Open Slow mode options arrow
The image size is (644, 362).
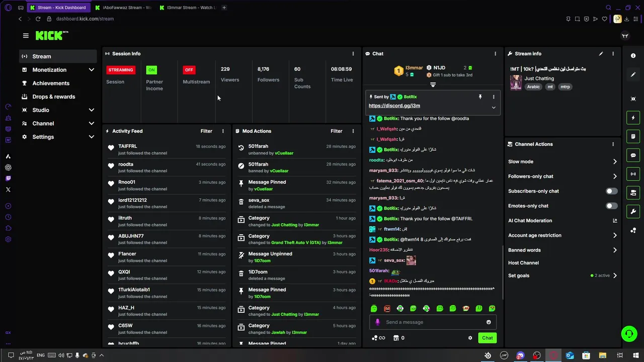pos(615,162)
